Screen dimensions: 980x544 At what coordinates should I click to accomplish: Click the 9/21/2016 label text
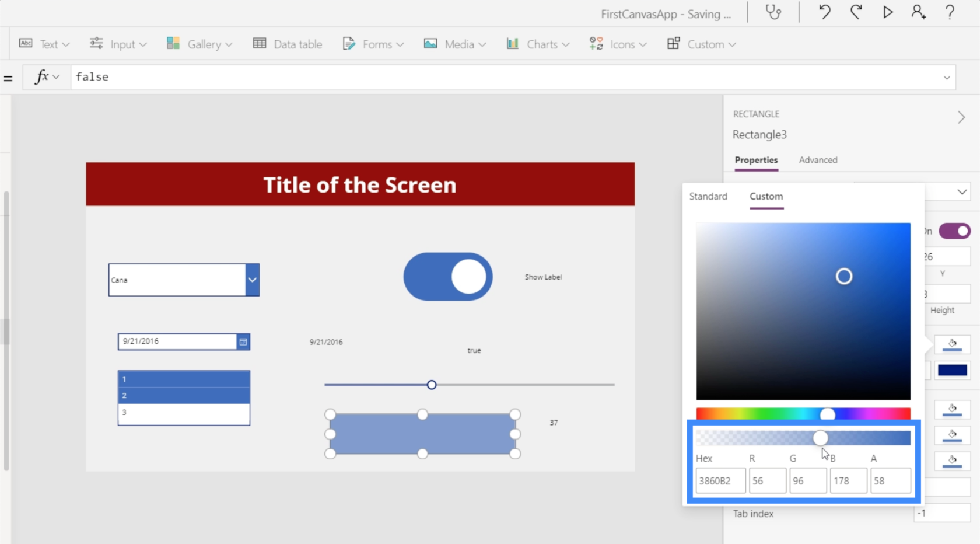[x=326, y=342]
